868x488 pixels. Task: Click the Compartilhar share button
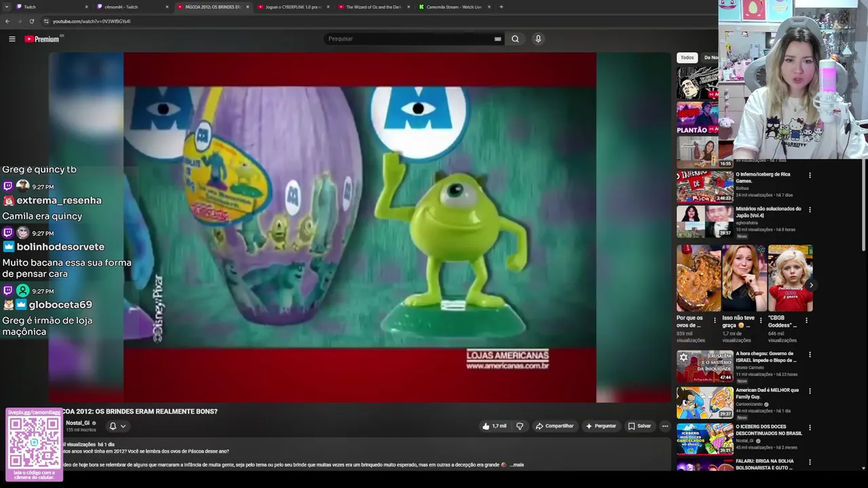click(555, 426)
